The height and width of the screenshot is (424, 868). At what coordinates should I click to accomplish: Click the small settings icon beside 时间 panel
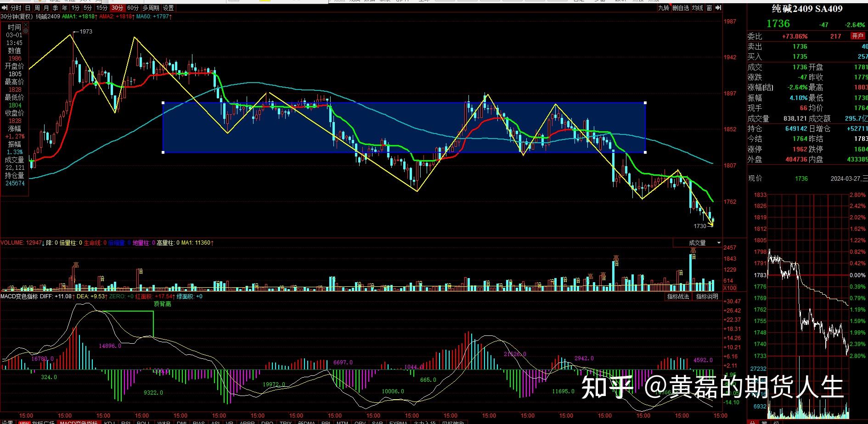coord(26,31)
